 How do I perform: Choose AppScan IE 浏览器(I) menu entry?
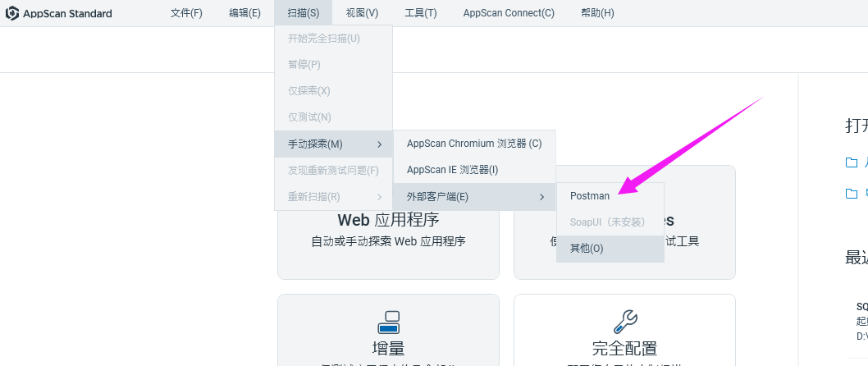click(x=452, y=170)
